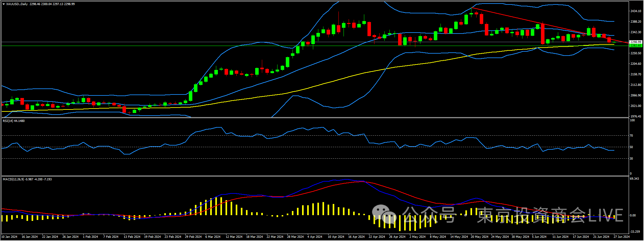Click the 17 Jun 2024 date label

(x=581, y=237)
